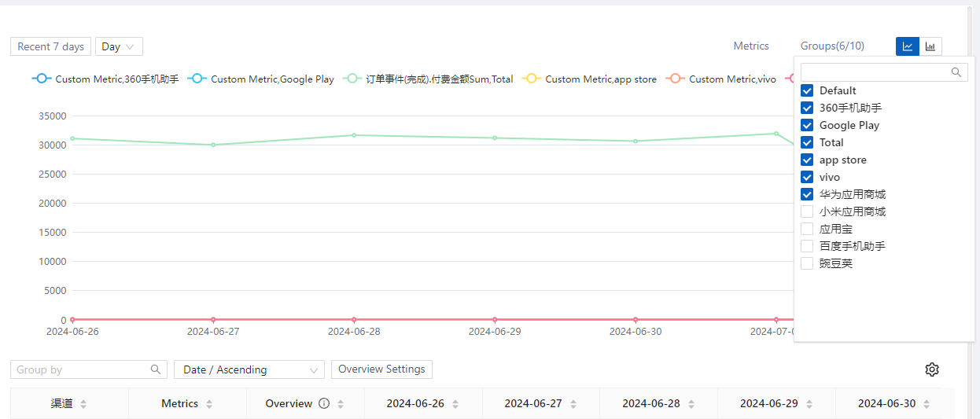Click the Recent 7 days button
The height and width of the screenshot is (419, 980).
50,46
